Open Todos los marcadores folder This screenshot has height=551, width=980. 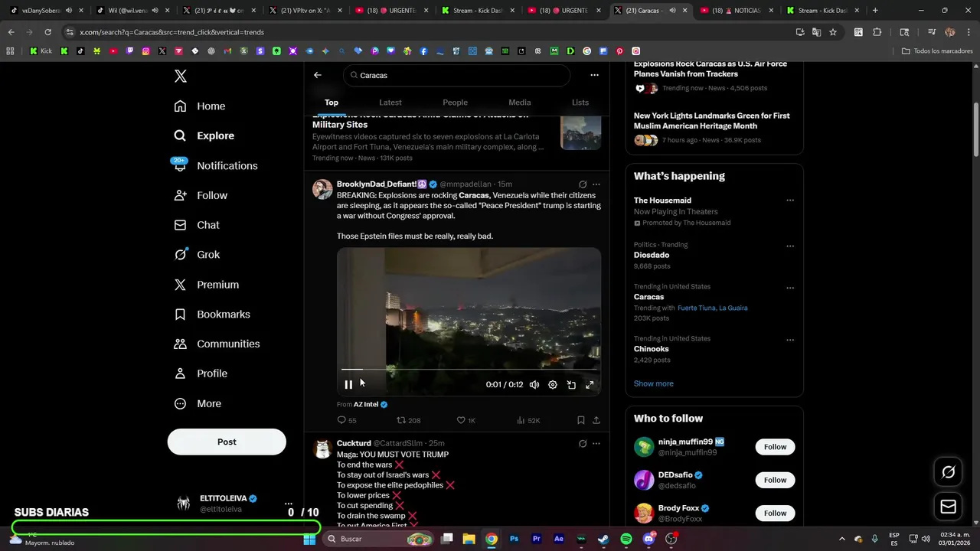click(x=937, y=51)
